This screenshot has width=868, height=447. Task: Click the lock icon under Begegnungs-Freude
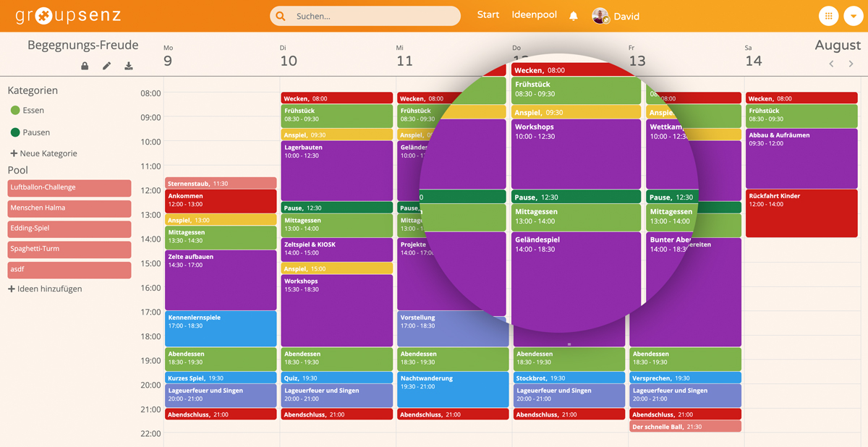pyautogui.click(x=85, y=66)
